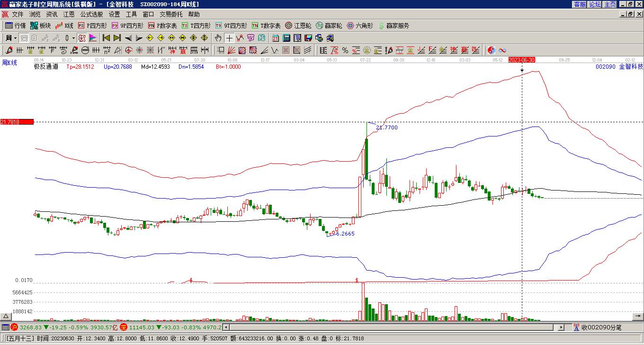Click the volume panel right arrow
This screenshot has width=644, height=345.
[x=638, y=316]
